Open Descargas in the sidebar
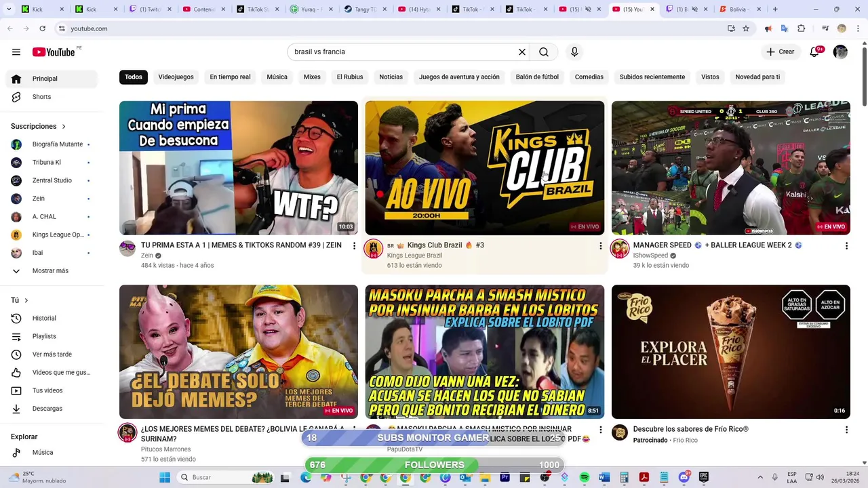This screenshot has height=488, width=868. click(x=52, y=409)
